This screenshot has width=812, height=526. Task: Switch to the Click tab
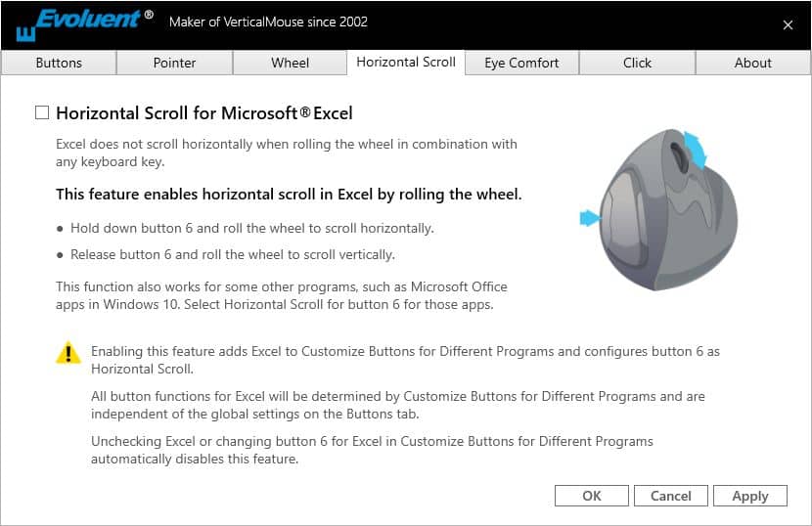[x=637, y=63]
